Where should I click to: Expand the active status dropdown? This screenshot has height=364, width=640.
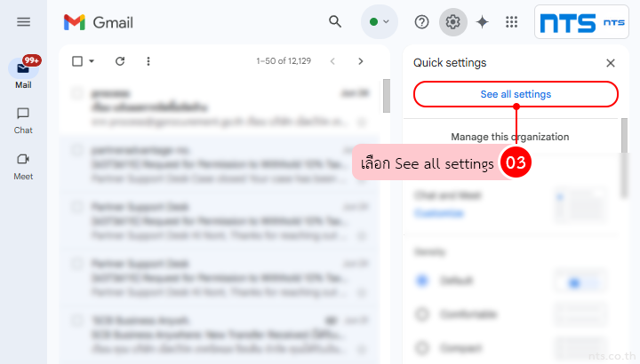(x=380, y=22)
